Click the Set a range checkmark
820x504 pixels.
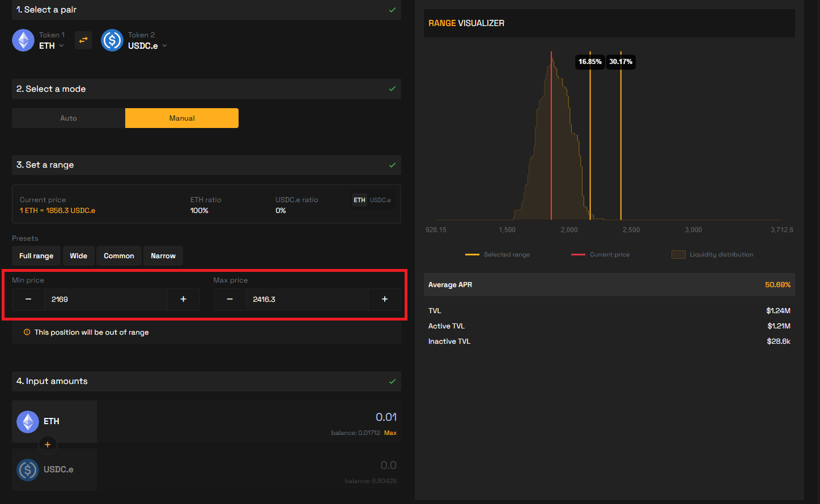tap(392, 165)
